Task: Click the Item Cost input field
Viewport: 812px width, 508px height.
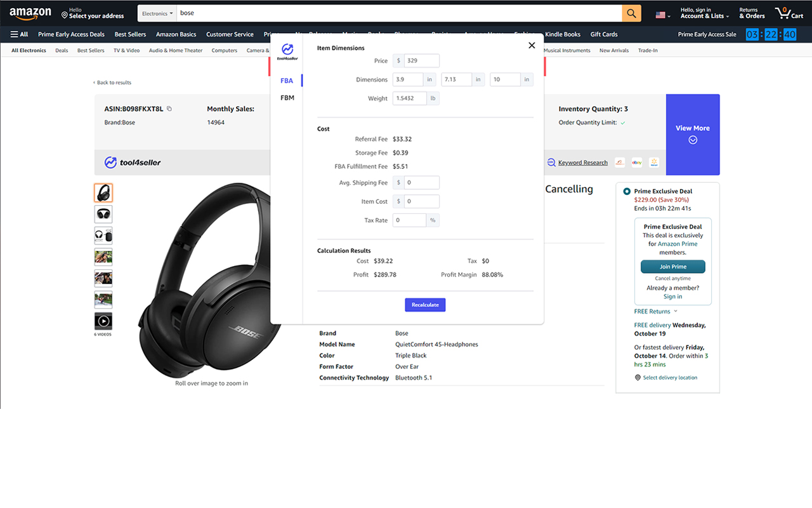Action: coord(421,202)
